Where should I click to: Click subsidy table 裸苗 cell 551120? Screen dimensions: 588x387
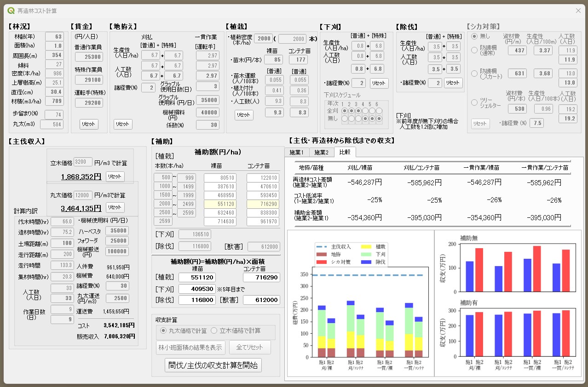(220, 204)
